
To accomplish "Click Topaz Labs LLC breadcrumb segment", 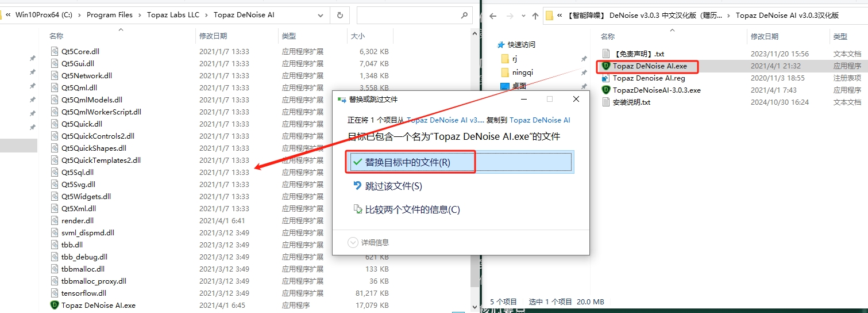I will point(173,15).
